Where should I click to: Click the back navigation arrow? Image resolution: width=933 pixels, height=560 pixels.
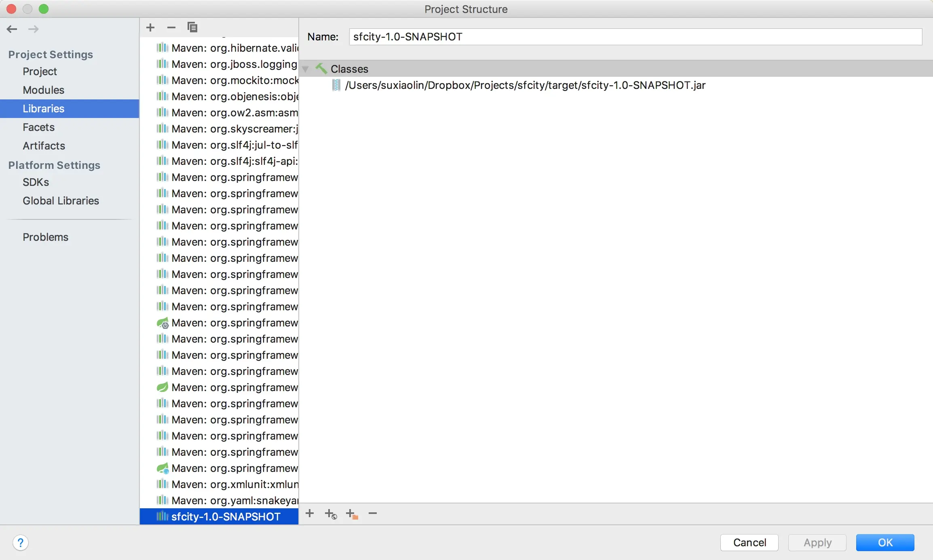pyautogui.click(x=12, y=29)
